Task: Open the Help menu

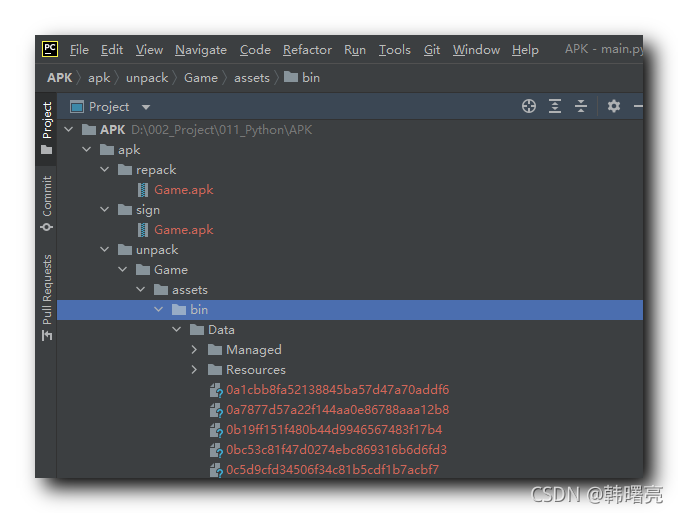Action: pyautogui.click(x=525, y=50)
